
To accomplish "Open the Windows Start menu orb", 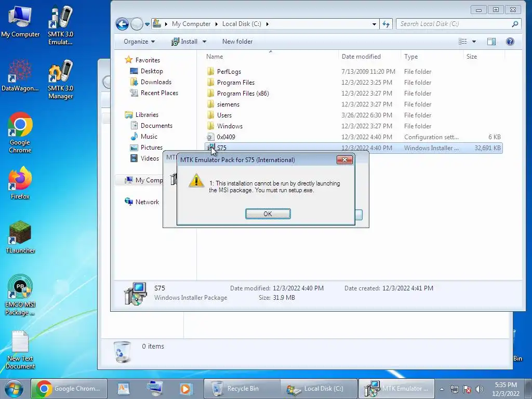I will 14,389.
